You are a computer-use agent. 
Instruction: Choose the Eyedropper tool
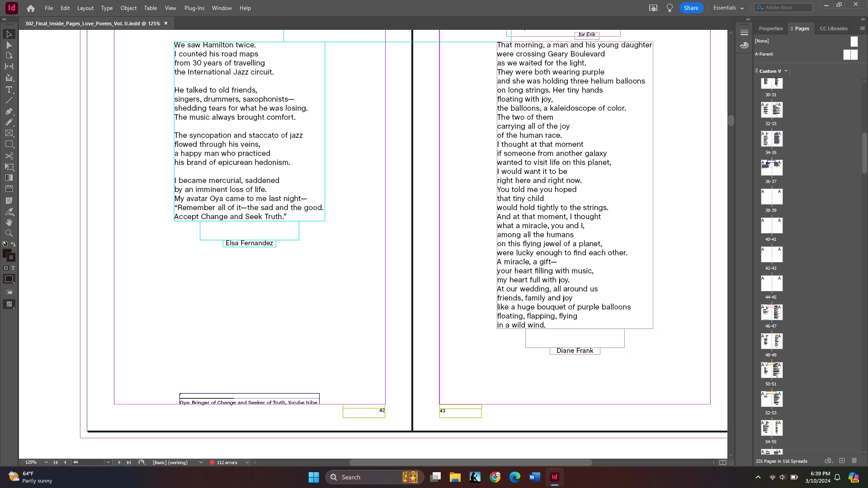click(9, 211)
